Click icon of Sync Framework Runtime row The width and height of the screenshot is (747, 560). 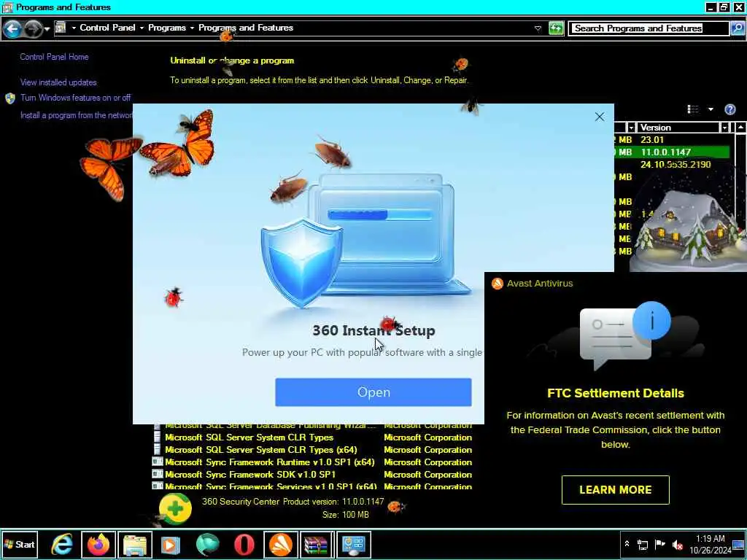click(158, 462)
